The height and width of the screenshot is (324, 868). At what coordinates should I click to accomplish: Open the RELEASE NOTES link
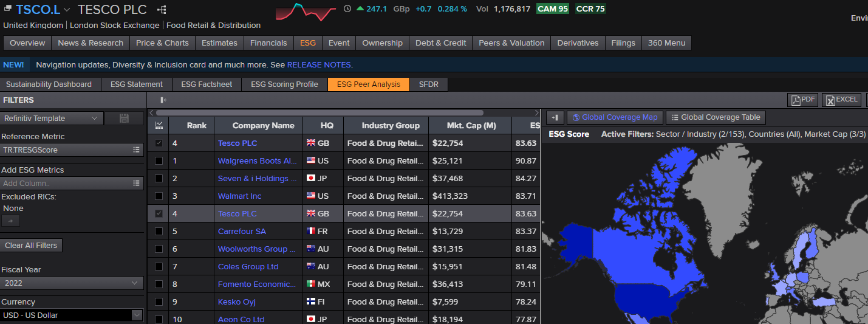point(319,64)
